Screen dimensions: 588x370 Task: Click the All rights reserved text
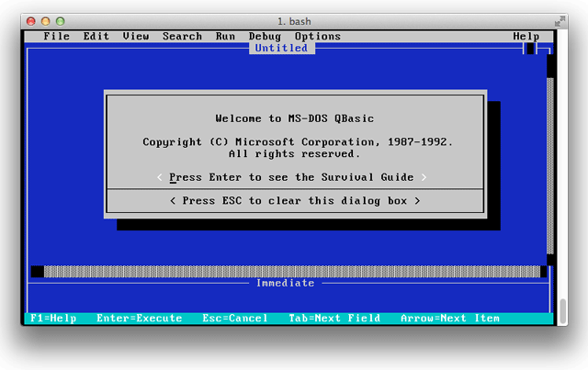pyautogui.click(x=294, y=153)
